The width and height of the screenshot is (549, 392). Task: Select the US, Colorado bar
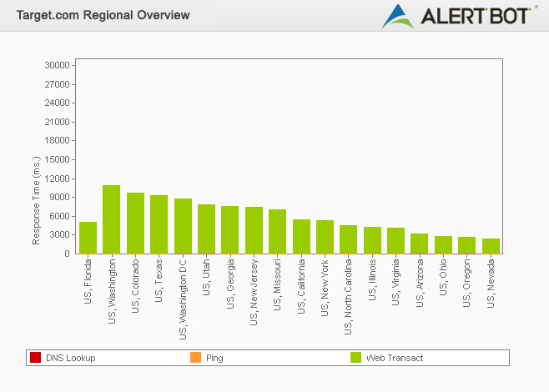point(135,224)
